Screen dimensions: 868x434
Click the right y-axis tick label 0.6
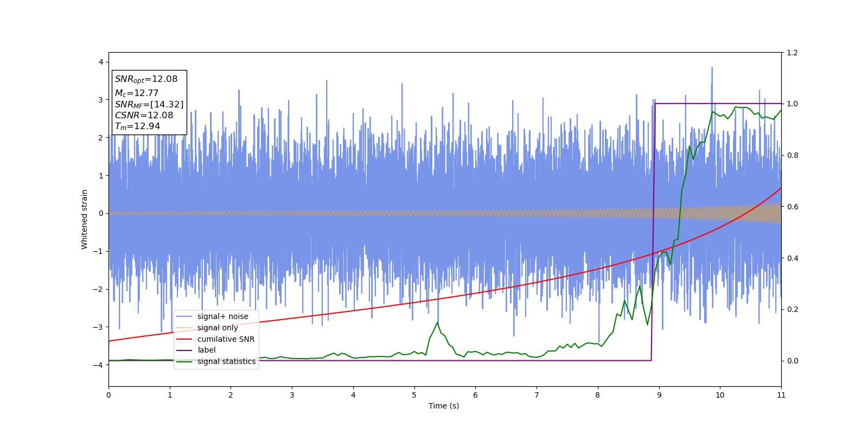pyautogui.click(x=792, y=207)
